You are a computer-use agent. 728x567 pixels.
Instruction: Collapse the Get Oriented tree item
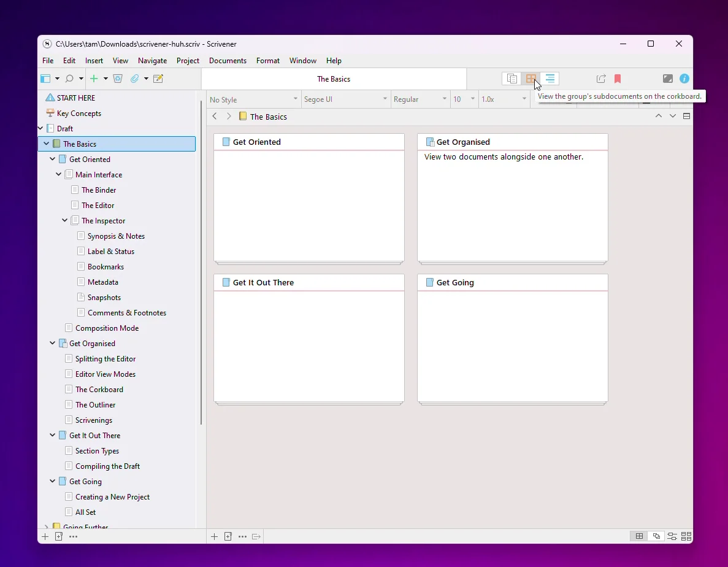[52, 158]
